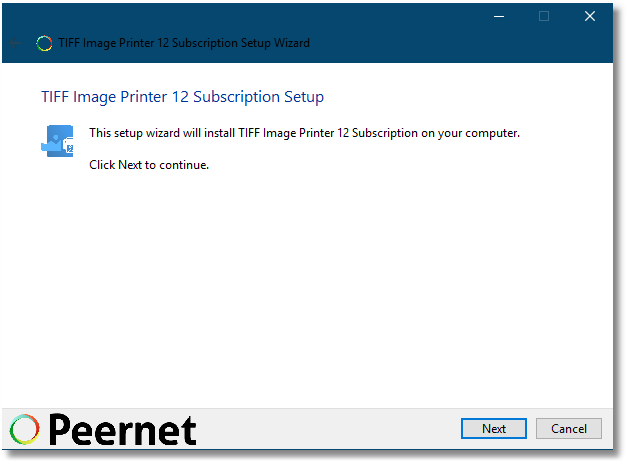Viewport: 627px width, 464px height.
Task: Click the disabled maximize button
Action: [x=544, y=16]
